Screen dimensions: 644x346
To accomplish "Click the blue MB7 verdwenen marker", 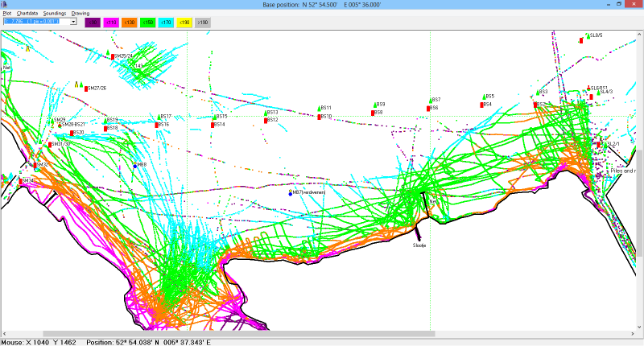I will tap(291, 193).
